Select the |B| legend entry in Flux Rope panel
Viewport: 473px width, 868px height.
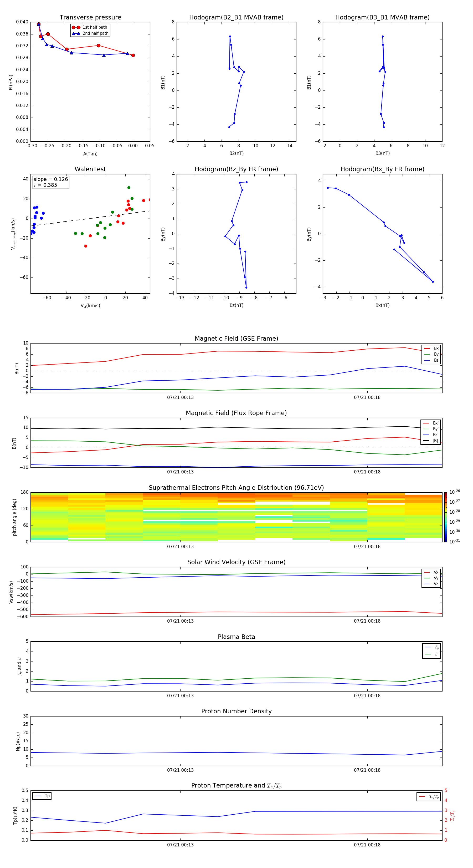(431, 441)
